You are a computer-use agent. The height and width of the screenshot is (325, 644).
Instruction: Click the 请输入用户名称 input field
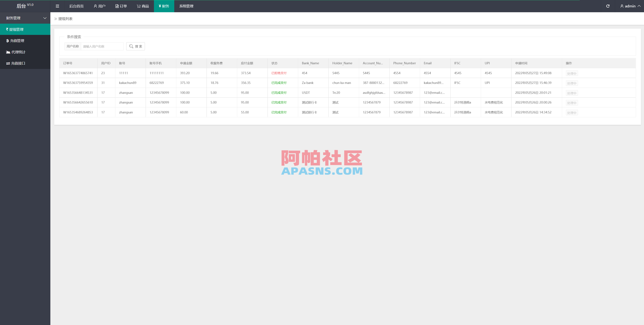coord(102,46)
